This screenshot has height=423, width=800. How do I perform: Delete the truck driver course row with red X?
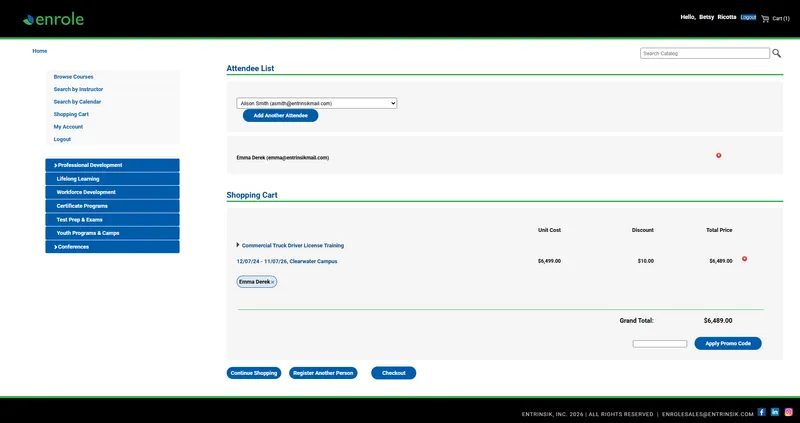pos(744,259)
